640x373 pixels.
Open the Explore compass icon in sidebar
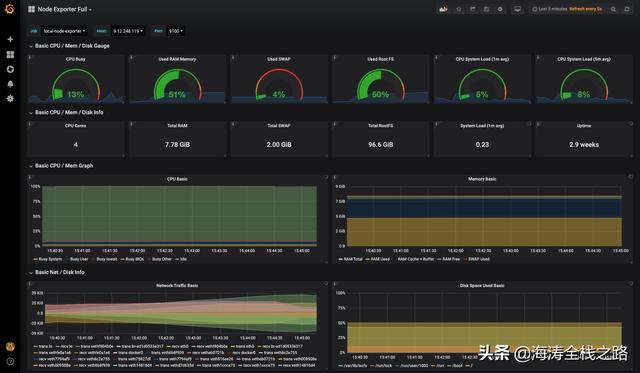(x=10, y=69)
